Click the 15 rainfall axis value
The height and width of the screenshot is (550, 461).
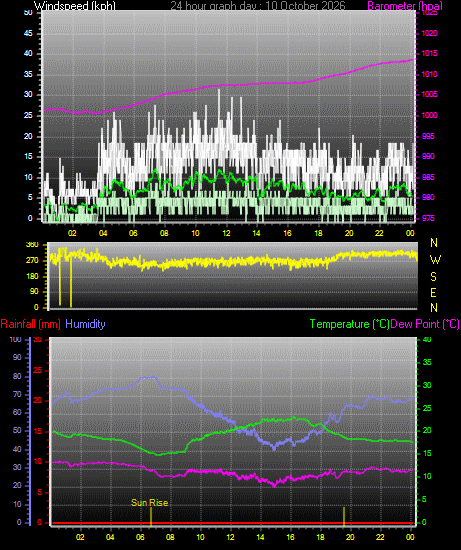(x=37, y=431)
